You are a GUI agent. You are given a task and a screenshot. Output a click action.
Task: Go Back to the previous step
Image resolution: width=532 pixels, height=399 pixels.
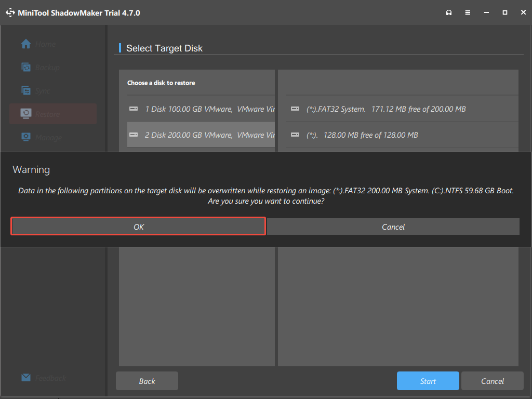[x=147, y=381]
